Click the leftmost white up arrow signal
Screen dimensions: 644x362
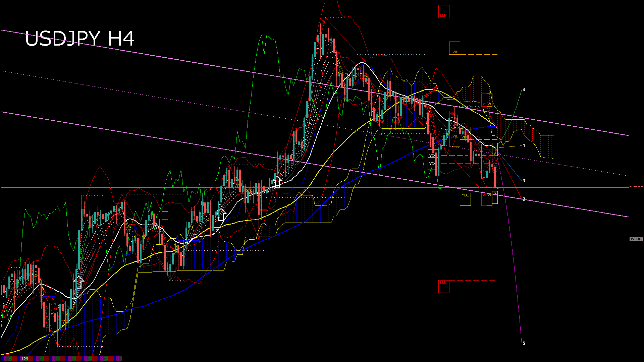pos(79,282)
